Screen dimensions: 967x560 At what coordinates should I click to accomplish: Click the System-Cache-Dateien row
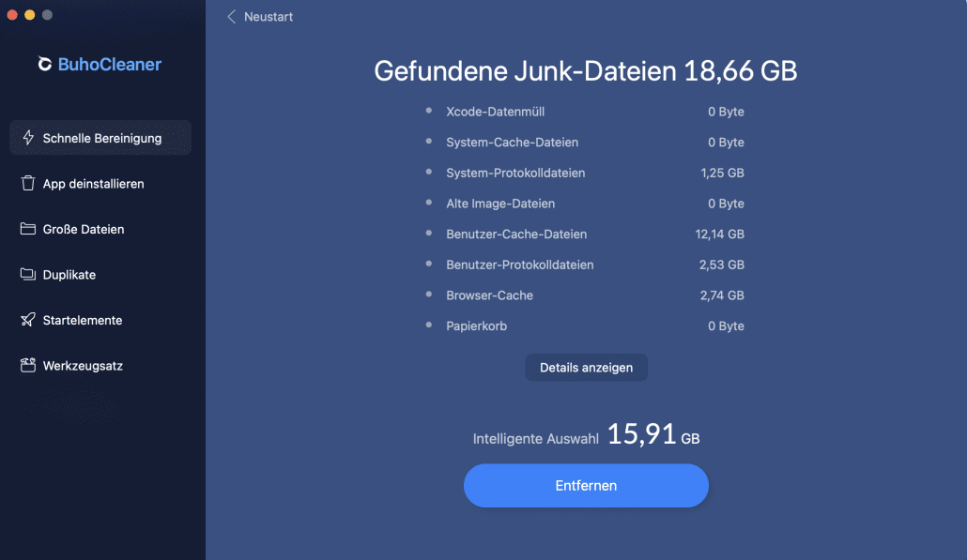[x=512, y=143]
